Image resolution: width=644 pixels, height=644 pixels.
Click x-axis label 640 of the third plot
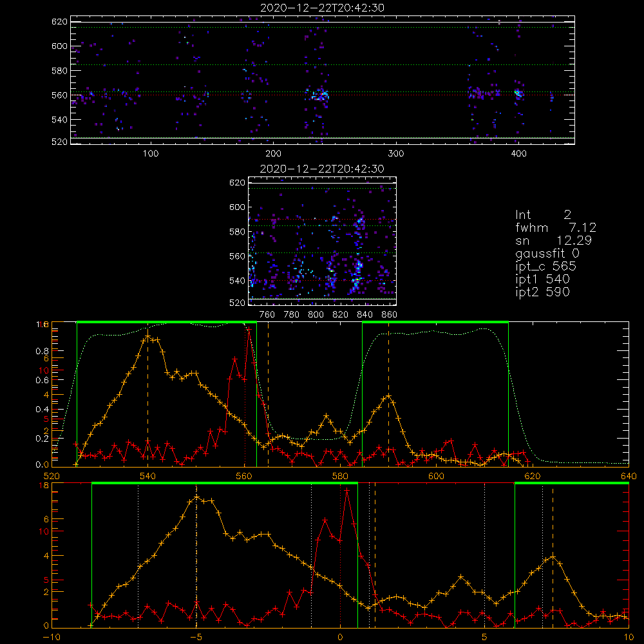pos(629,477)
